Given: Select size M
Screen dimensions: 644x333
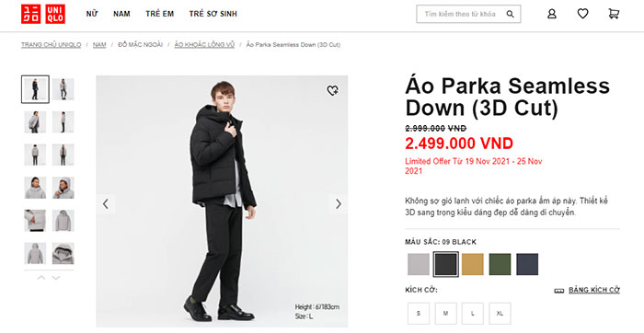Looking at the screenshot, I should (x=445, y=314).
